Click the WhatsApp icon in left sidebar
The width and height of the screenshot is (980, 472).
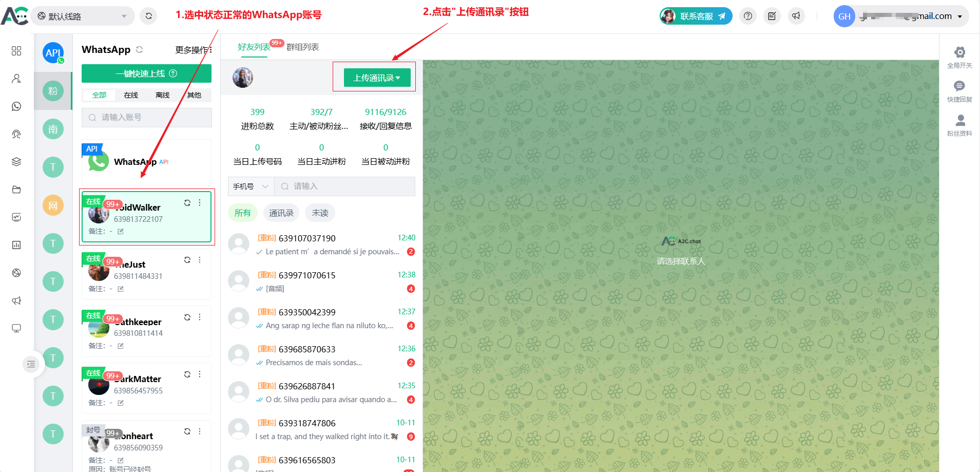(x=16, y=106)
